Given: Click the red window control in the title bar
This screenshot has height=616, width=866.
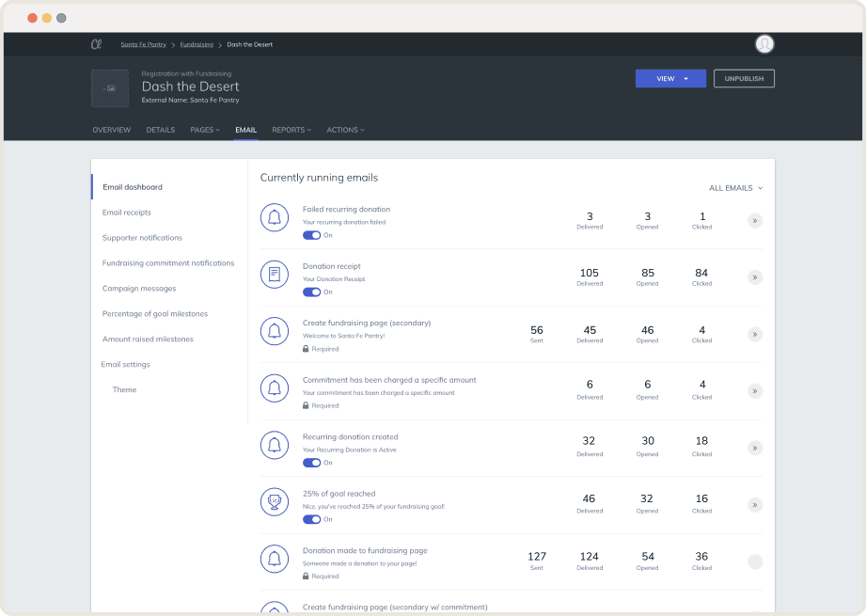Looking at the screenshot, I should [x=33, y=18].
